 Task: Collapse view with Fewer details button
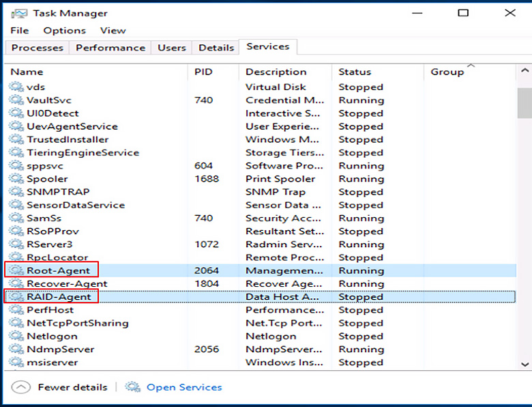59,387
